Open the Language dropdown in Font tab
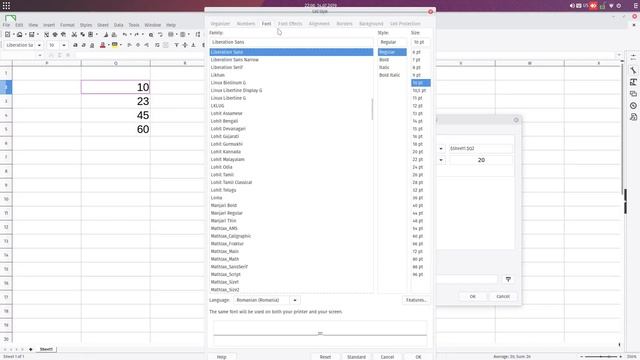This screenshot has width=640, height=360. pos(295,300)
